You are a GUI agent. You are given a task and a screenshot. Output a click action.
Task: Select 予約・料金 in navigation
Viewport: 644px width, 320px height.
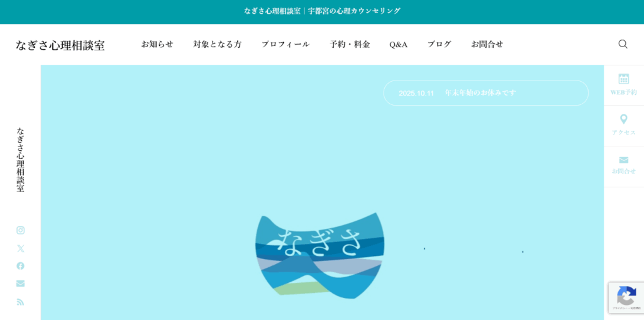[350, 44]
